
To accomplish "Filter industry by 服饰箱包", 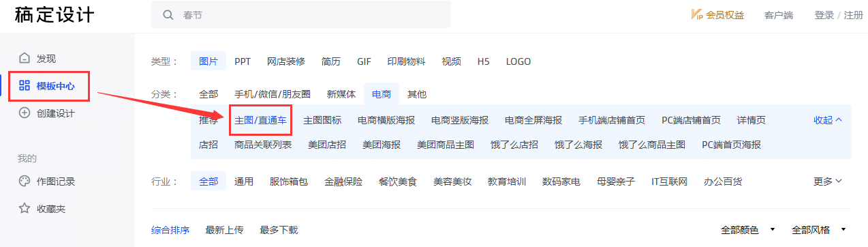I will click(289, 181).
